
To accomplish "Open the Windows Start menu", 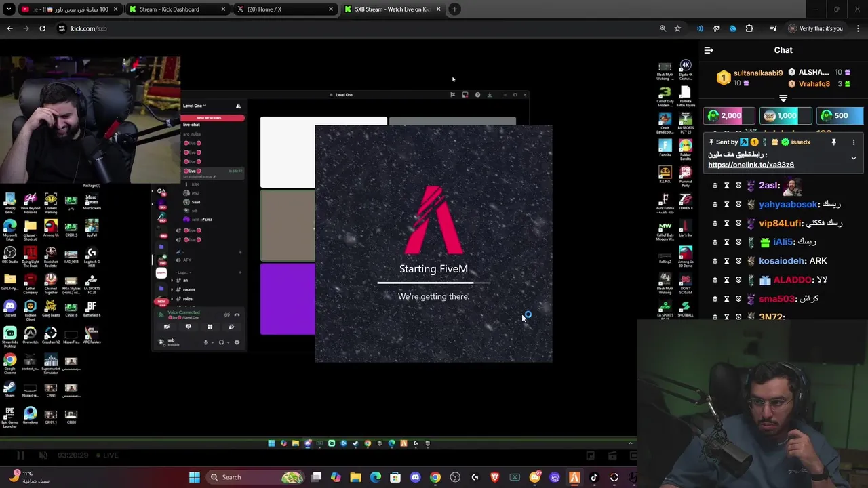I will point(195,477).
